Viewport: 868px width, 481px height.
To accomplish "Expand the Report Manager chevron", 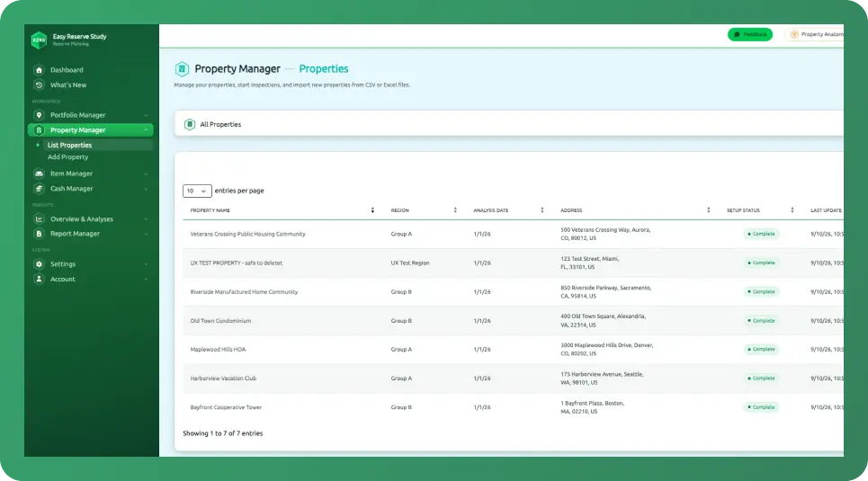I will 146,234.
